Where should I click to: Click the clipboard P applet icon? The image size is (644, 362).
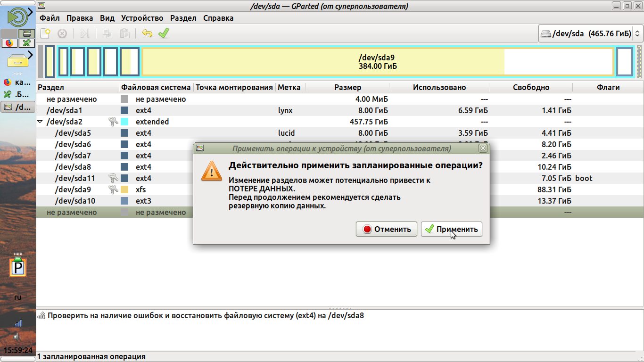coord(18,267)
